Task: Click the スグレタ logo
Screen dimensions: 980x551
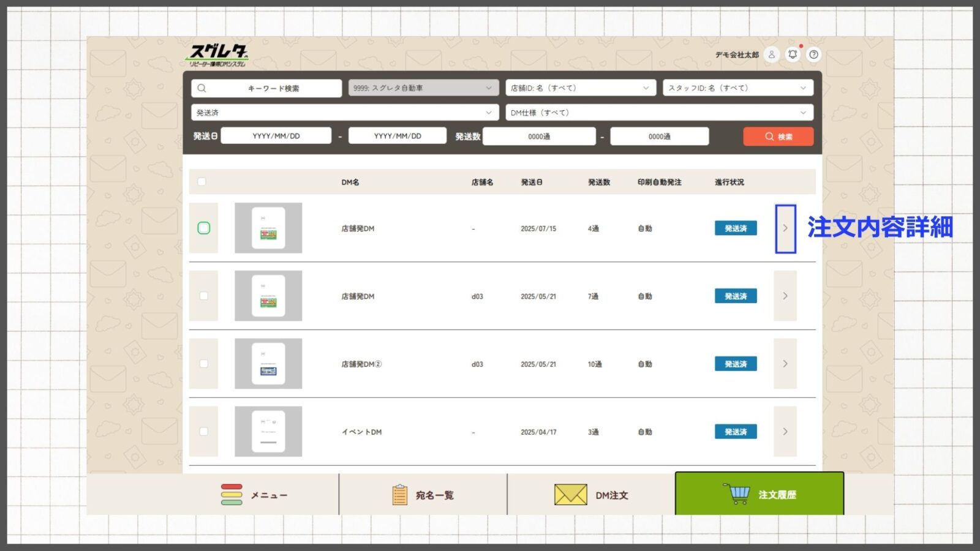Action: 217,55
